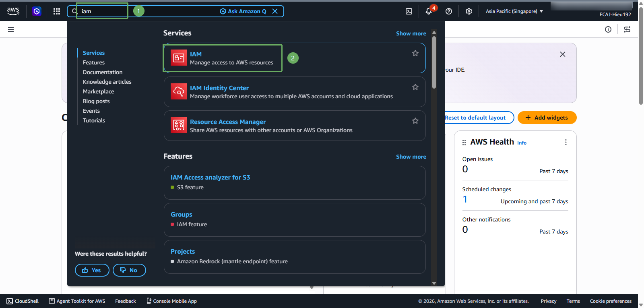Toggle the hamburger navigation menu
This screenshot has width=644, height=308.
point(11,29)
